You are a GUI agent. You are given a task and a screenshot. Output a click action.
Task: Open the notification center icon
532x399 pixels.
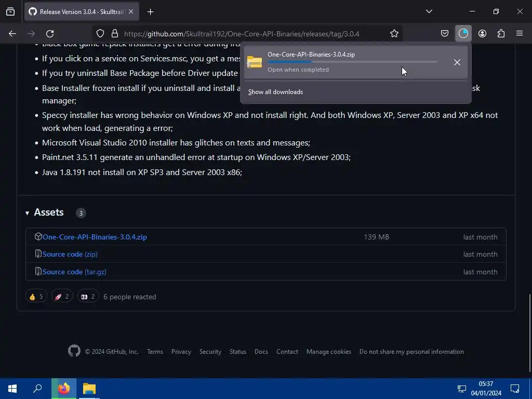[x=515, y=389]
